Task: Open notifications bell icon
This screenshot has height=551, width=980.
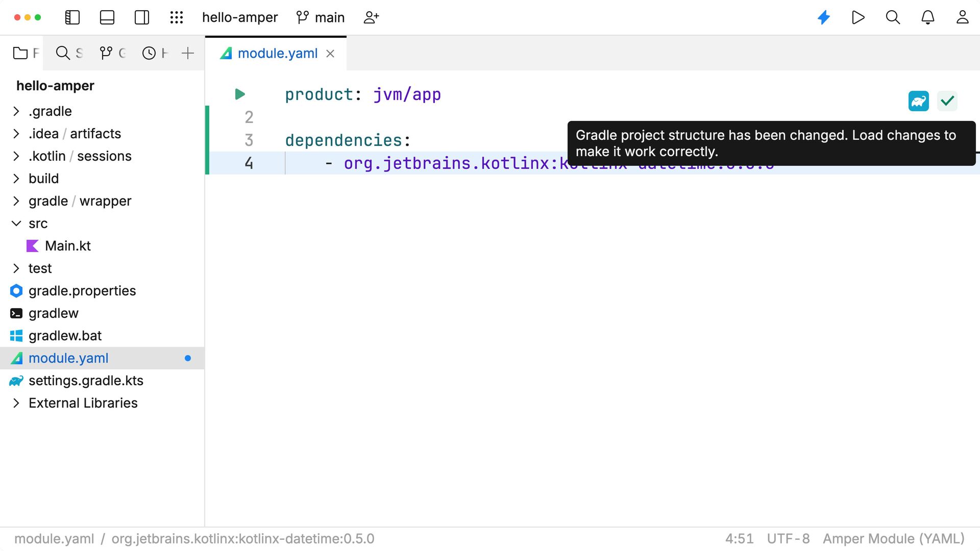Action: [x=927, y=17]
